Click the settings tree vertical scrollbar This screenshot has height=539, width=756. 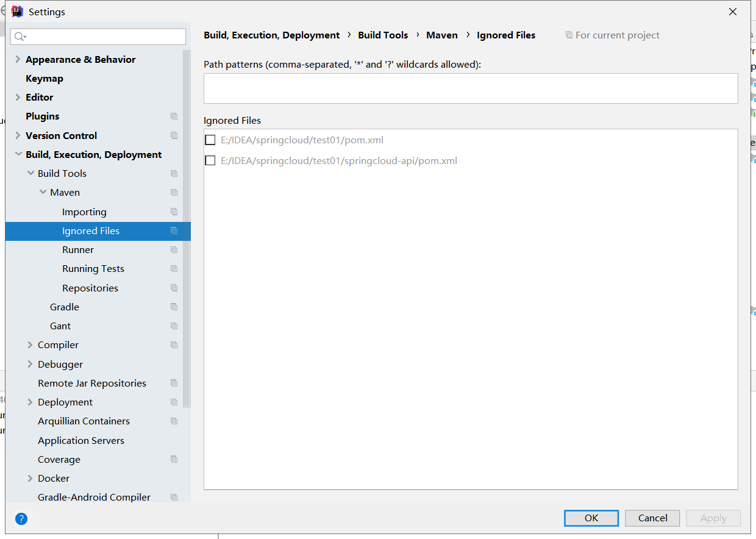tap(187, 229)
